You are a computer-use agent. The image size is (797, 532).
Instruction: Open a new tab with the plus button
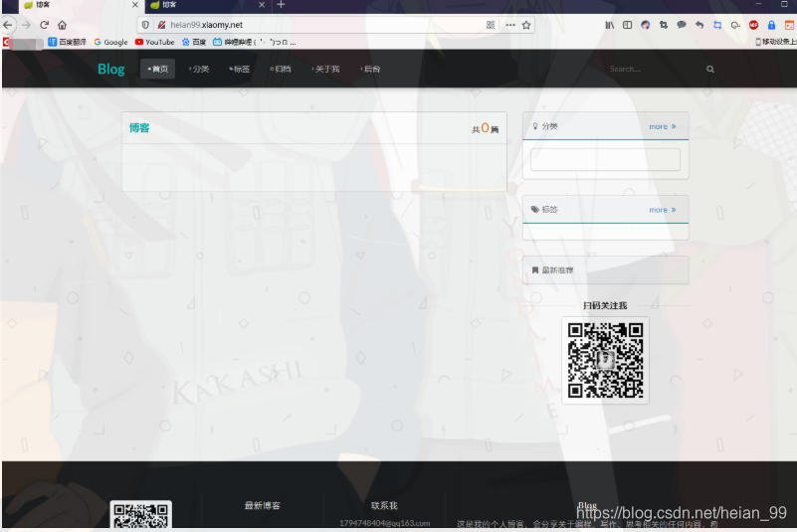281,5
